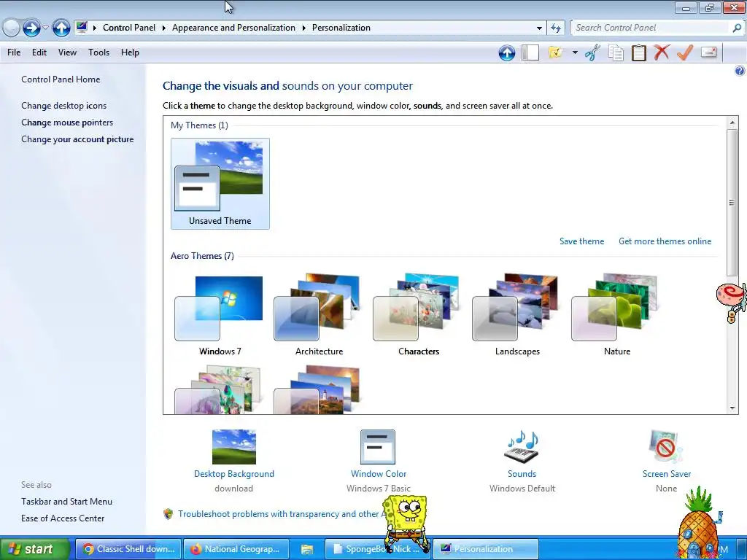Image resolution: width=747 pixels, height=560 pixels.
Task: Switch to Classic Shell Chrome taskbar window
Action: point(128,549)
